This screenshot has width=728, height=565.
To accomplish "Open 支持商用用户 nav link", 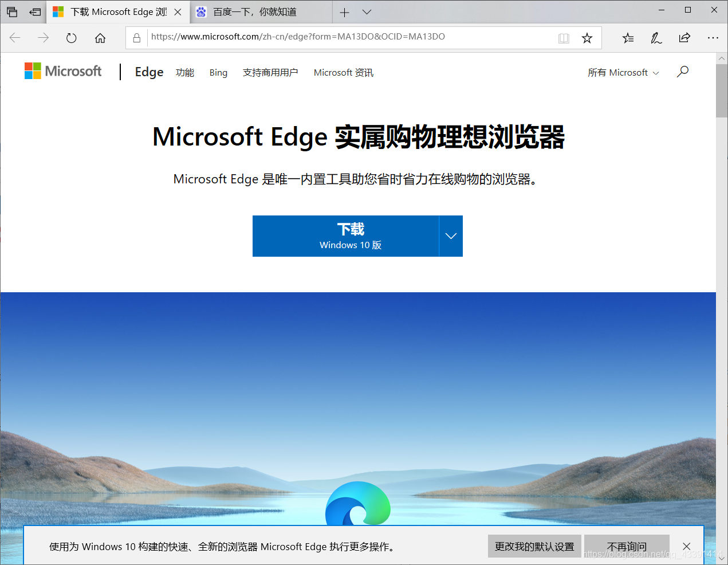I will coord(270,72).
